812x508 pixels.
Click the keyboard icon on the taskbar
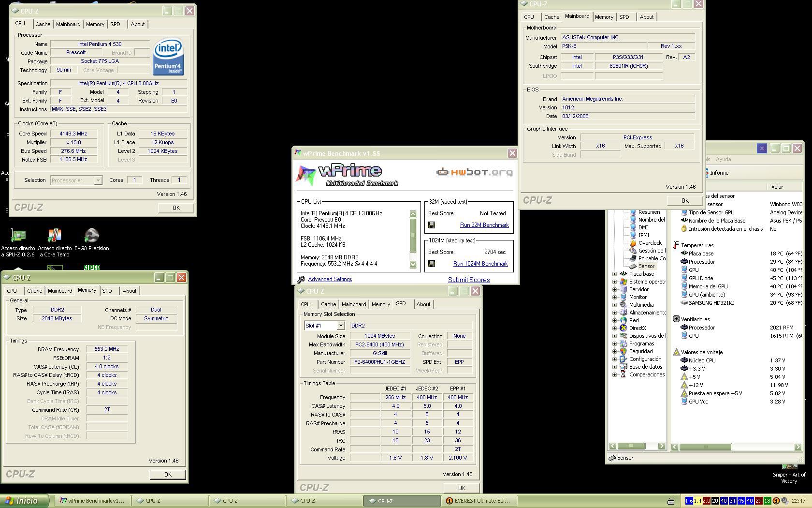(x=671, y=501)
